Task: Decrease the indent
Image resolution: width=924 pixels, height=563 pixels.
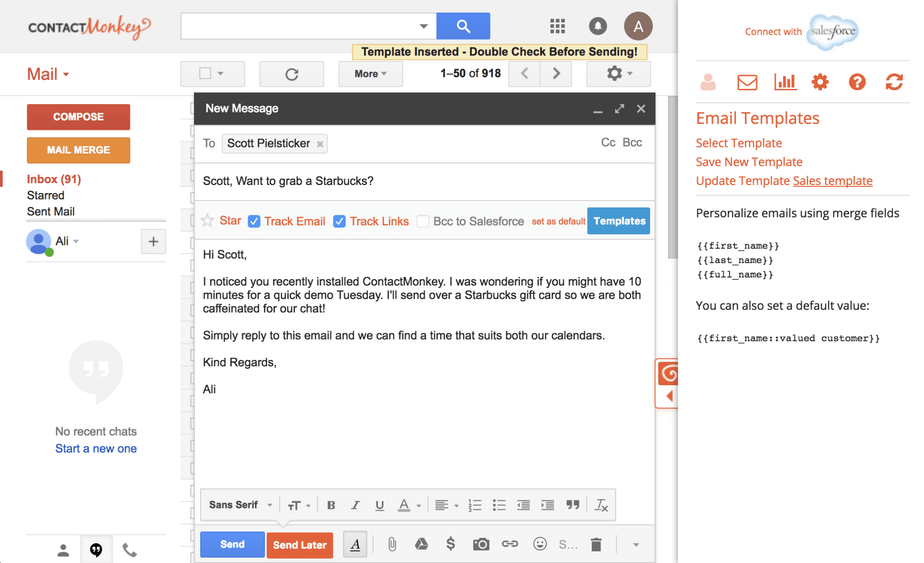Action: (523, 505)
